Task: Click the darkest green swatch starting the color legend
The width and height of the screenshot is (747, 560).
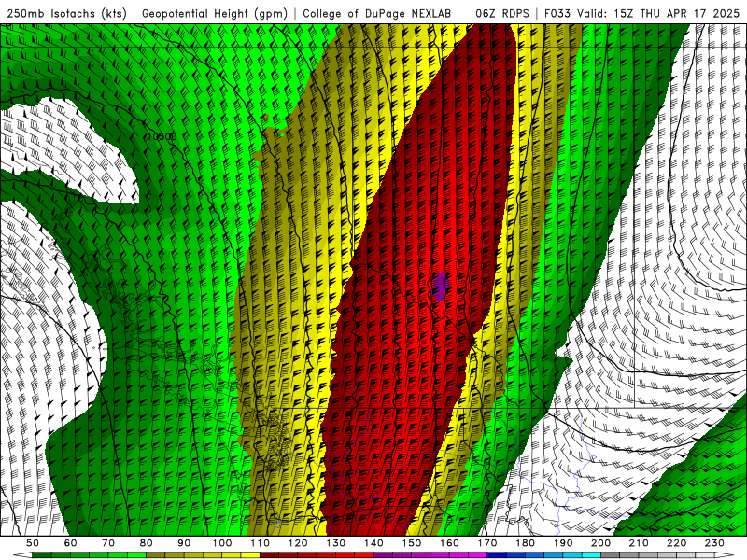Action: [42, 555]
